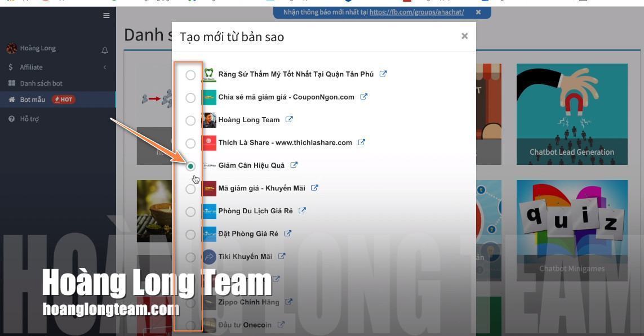Open notifications bell beside Hoàng Long
The image size is (644, 336).
pos(105,51)
